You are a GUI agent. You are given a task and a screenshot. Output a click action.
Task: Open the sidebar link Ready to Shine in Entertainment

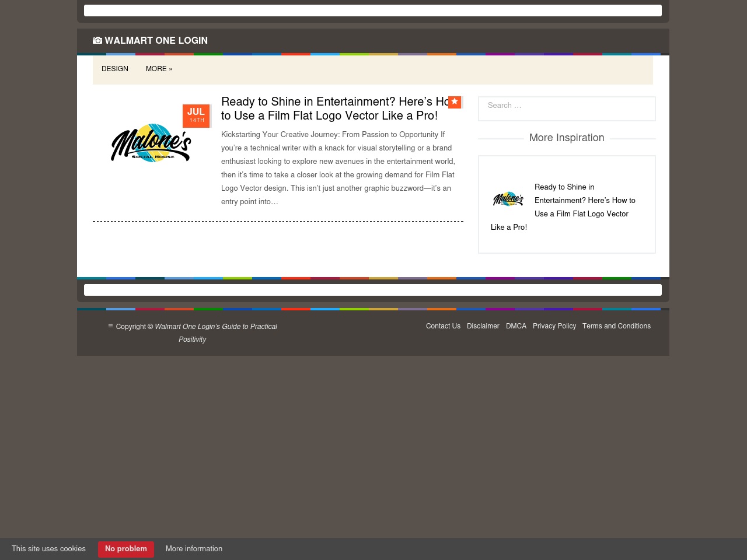tap(563, 207)
